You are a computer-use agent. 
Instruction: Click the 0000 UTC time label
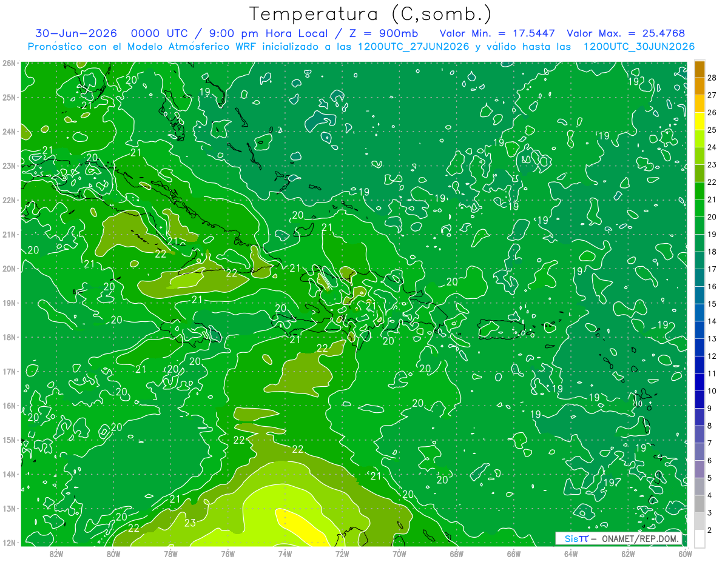click(160, 33)
